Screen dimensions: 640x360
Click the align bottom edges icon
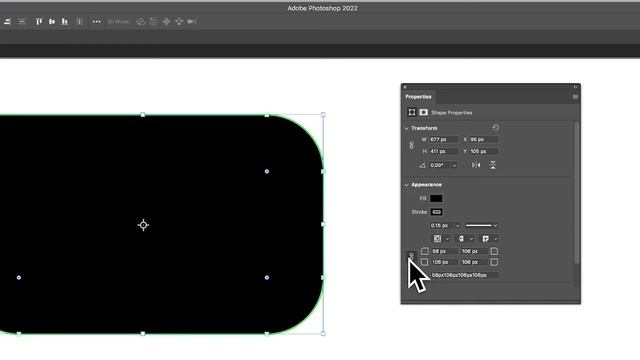65,22
